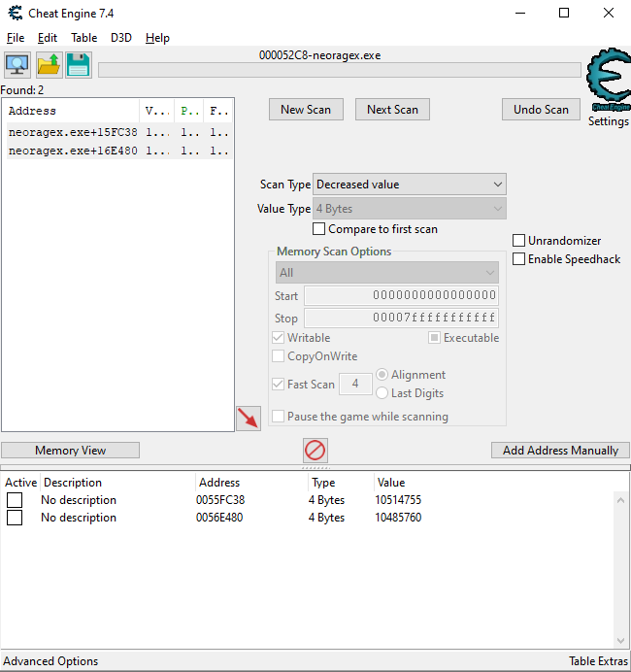
Task: Start a New Scan
Action: click(306, 110)
